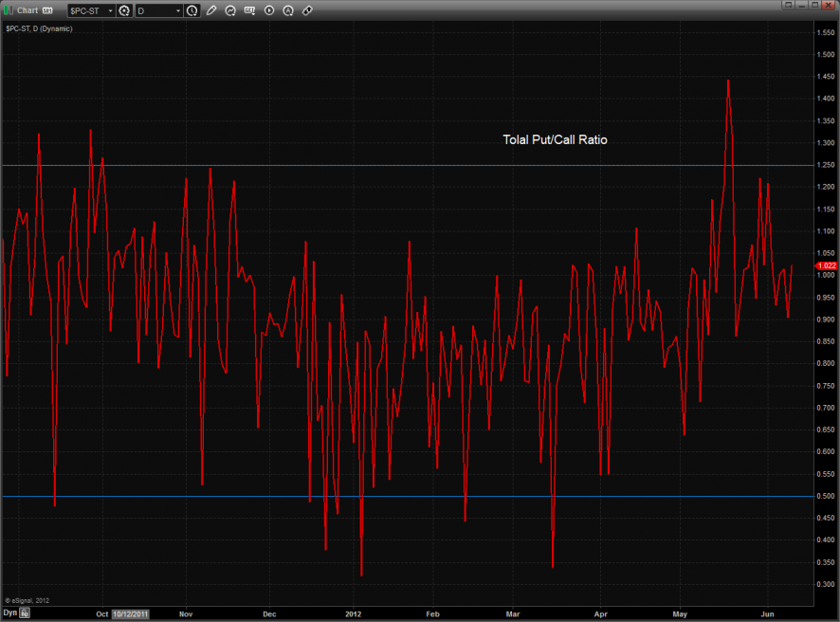Click the circular arrow refresh icon
Viewport: 840px width, 622px height.
tap(230, 10)
